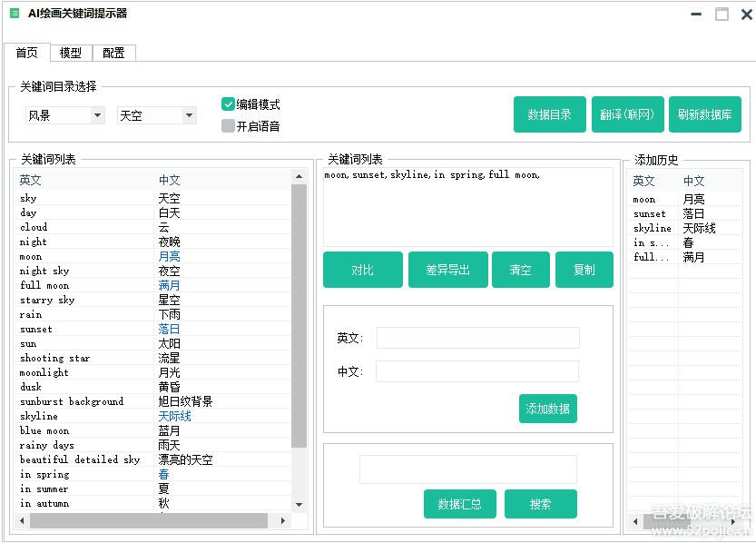Select the 'rain' keyword row
This screenshot has width=756, height=543.
click(x=153, y=314)
